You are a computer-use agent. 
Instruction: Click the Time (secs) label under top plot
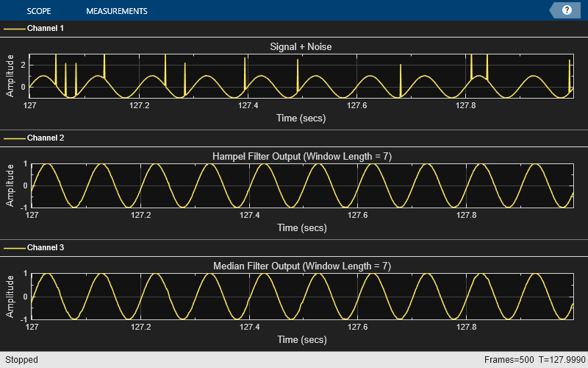301,118
